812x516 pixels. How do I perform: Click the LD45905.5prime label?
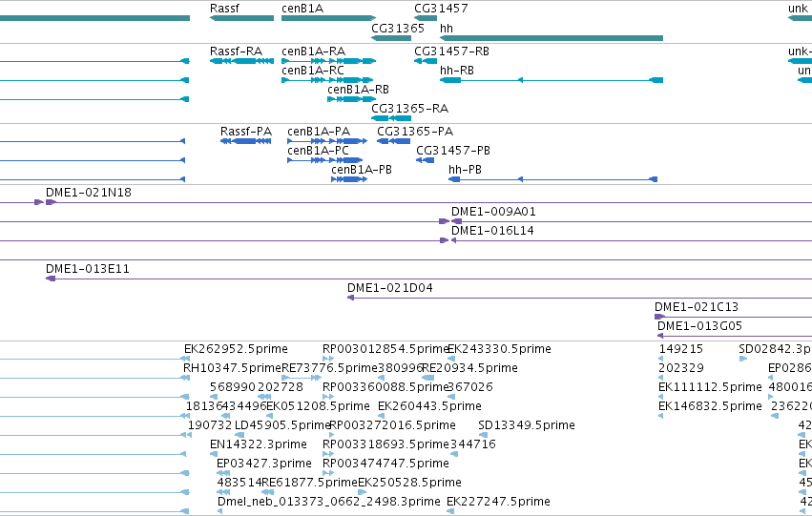(x=282, y=426)
